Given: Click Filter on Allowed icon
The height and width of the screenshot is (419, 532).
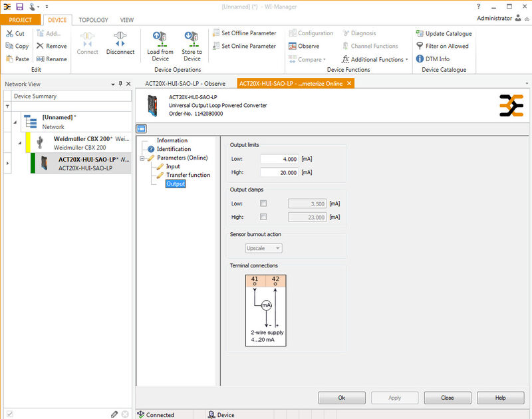Looking at the screenshot, I should point(420,47).
